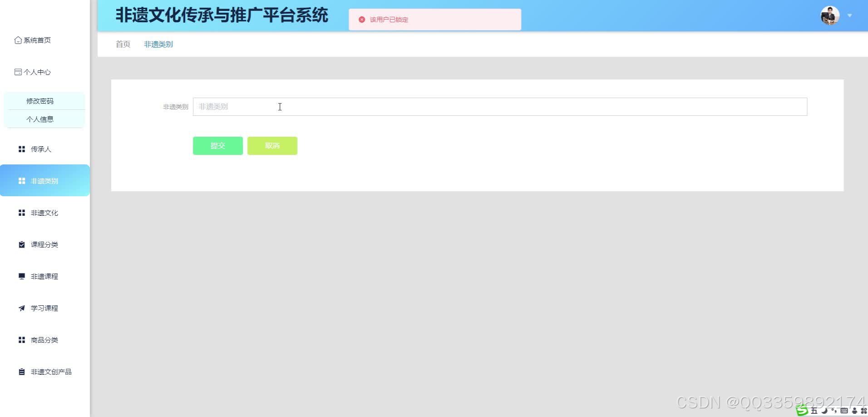Click the 个人中心 panel icon
868x417 pixels.
pos(18,72)
